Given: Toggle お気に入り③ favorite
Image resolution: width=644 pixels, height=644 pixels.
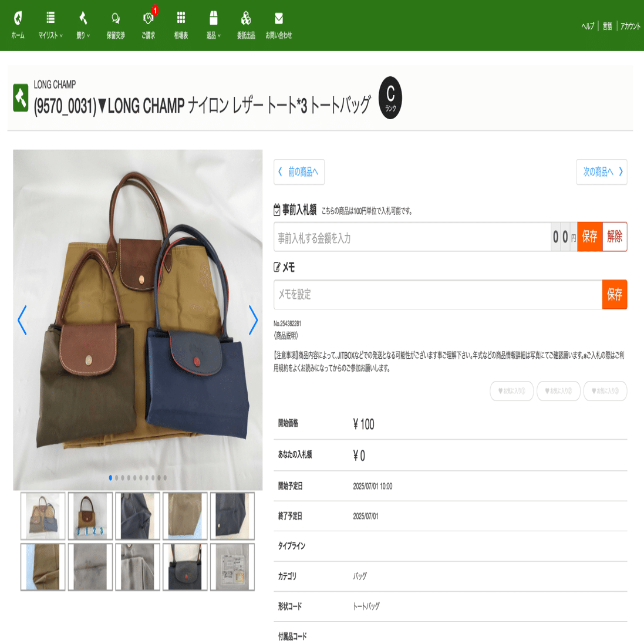Looking at the screenshot, I should tap(605, 391).
